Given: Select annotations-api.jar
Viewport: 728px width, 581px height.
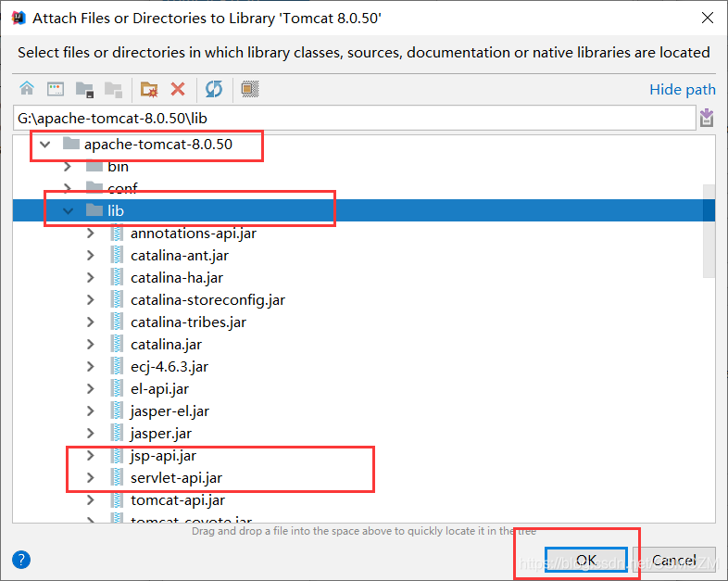Looking at the screenshot, I should coord(194,234).
